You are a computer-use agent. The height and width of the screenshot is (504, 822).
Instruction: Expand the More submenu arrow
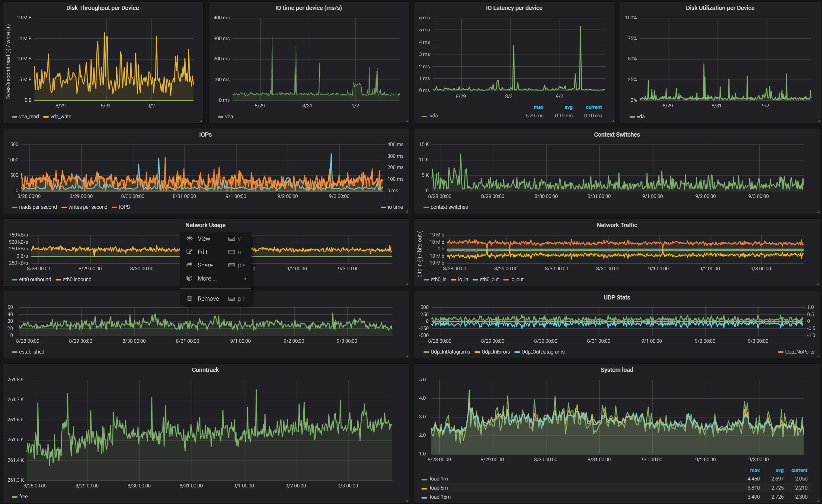pyautogui.click(x=245, y=278)
